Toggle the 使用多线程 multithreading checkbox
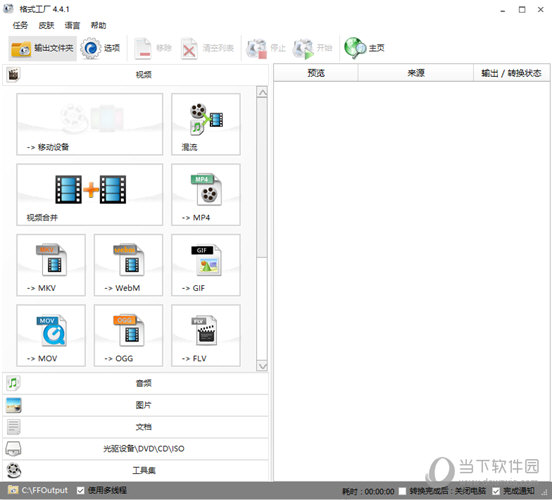The image size is (552, 500). [81, 490]
